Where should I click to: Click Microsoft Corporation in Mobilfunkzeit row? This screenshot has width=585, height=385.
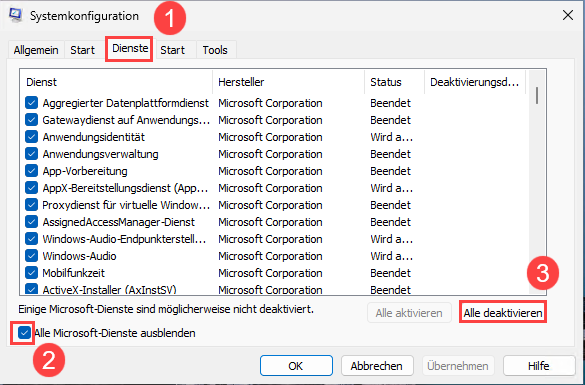pos(270,273)
